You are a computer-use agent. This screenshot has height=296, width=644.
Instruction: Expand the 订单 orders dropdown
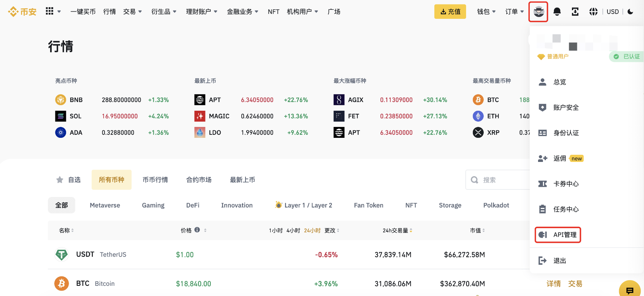point(515,12)
